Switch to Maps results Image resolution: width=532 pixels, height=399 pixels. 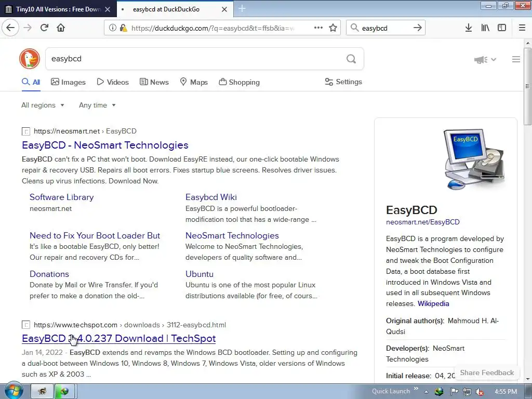(194, 82)
